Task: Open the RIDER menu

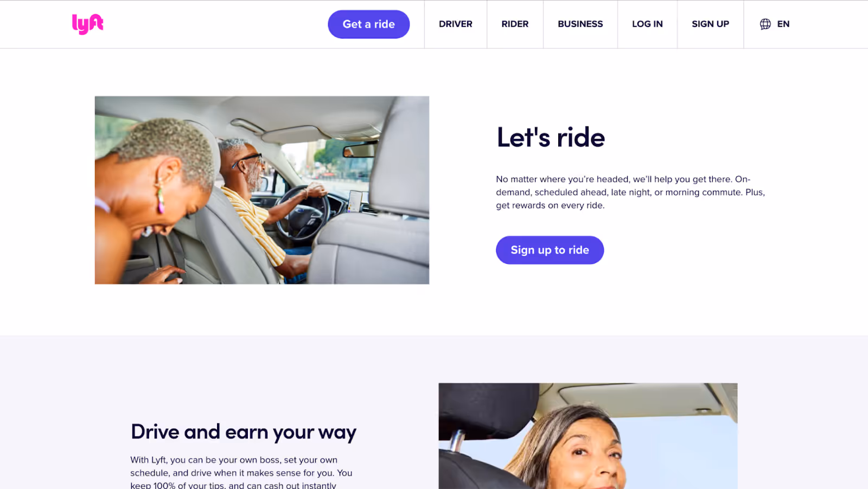Action: click(515, 24)
